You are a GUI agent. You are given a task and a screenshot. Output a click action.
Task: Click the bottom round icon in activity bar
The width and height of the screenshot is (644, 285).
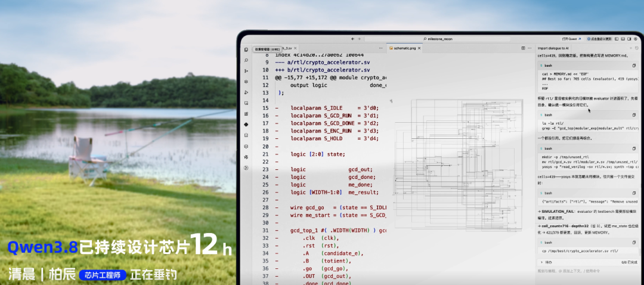coord(246,168)
